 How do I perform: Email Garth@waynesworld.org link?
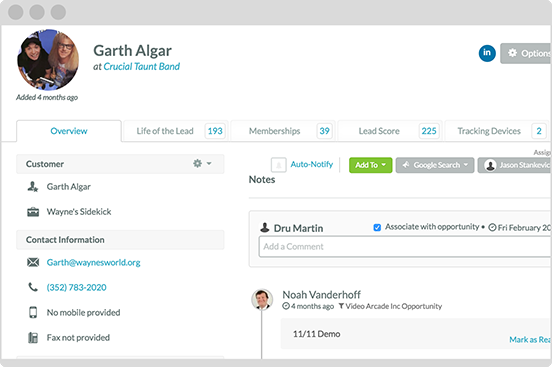pos(94,262)
